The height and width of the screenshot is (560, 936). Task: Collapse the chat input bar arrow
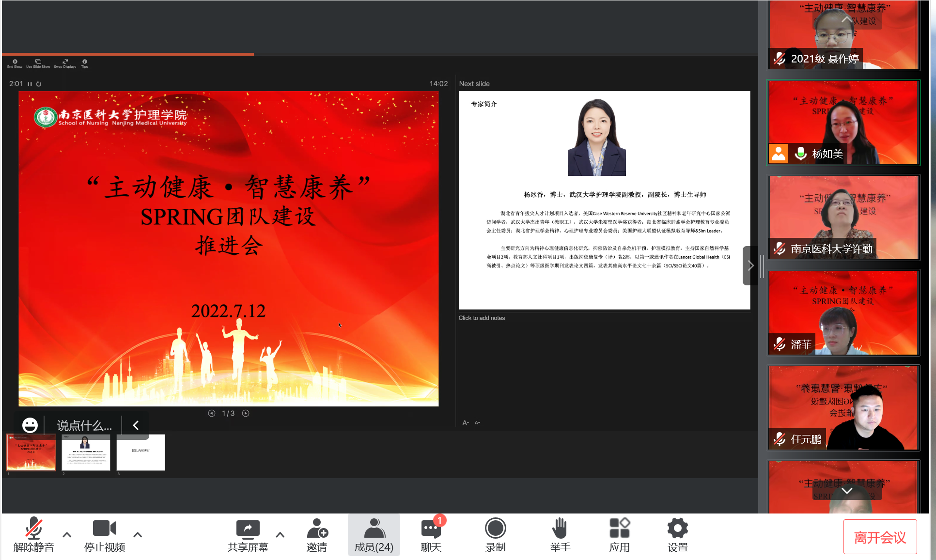pyautogui.click(x=136, y=425)
